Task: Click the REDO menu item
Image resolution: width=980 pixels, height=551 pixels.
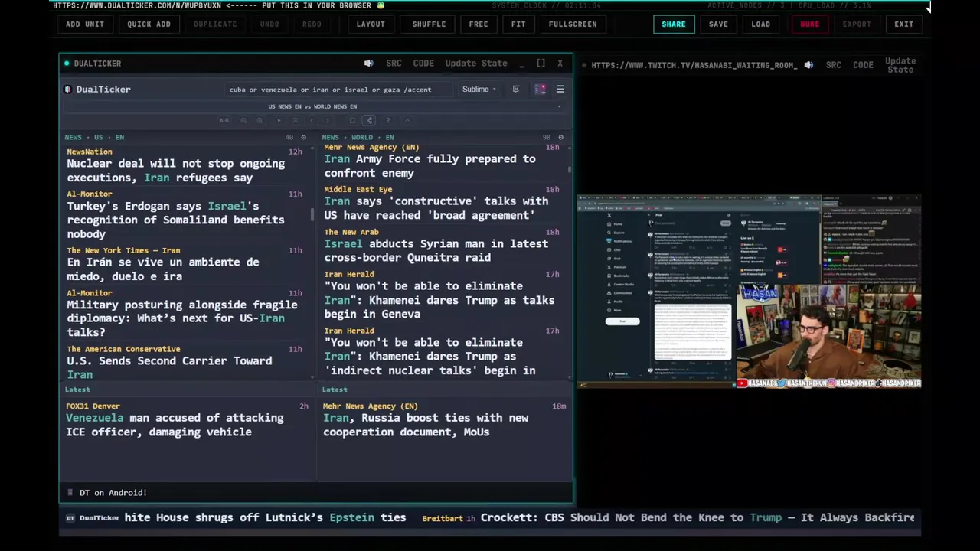Action: pyautogui.click(x=312, y=24)
